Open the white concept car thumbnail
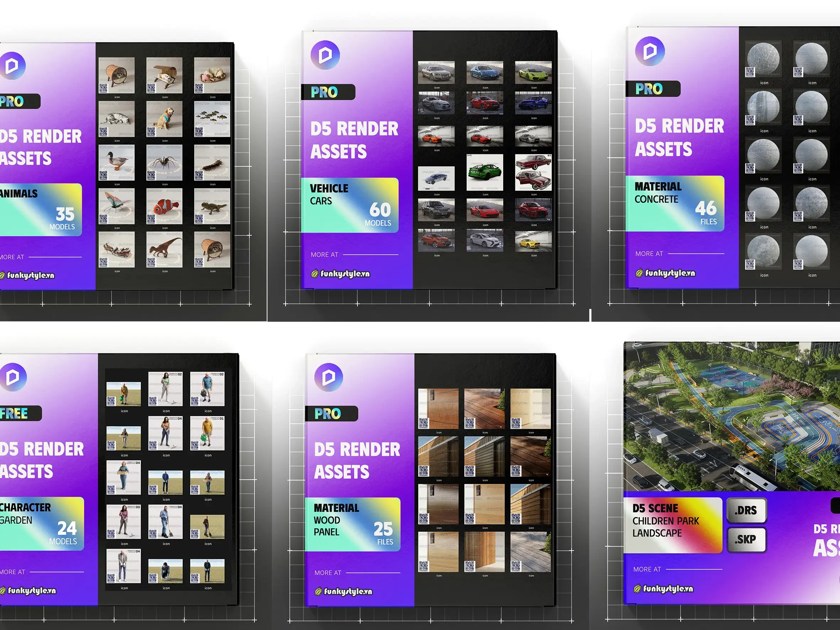 (x=485, y=240)
